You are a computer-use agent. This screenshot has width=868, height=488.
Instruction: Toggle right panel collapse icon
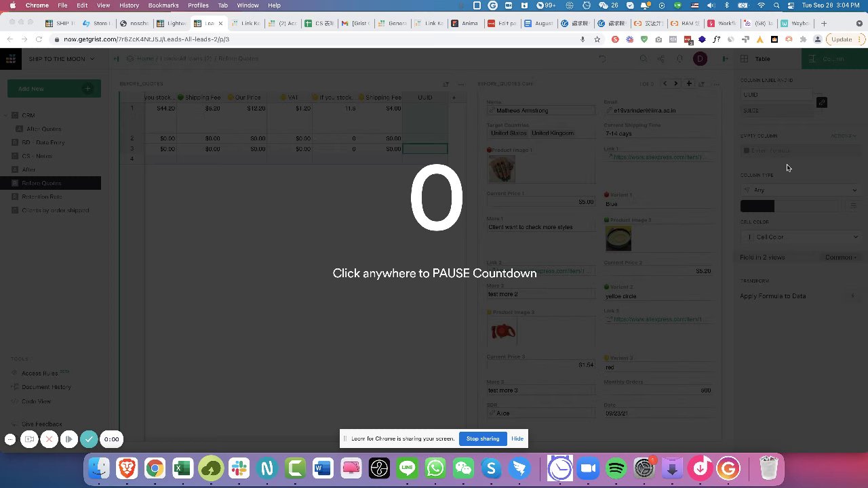coord(725,59)
